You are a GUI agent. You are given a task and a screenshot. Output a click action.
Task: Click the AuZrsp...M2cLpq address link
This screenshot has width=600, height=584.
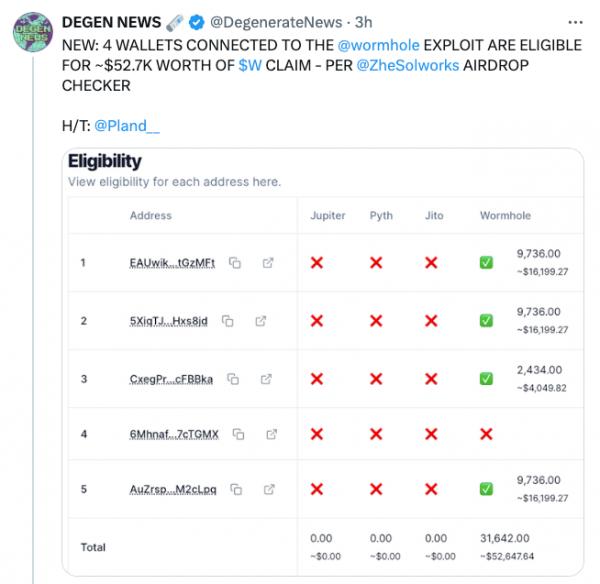coord(174,490)
